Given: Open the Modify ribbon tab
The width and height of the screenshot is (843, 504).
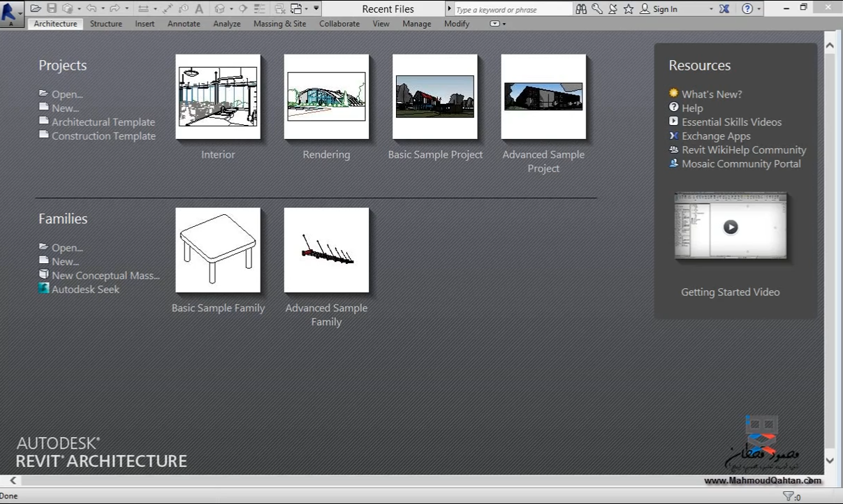Looking at the screenshot, I should click(x=457, y=24).
